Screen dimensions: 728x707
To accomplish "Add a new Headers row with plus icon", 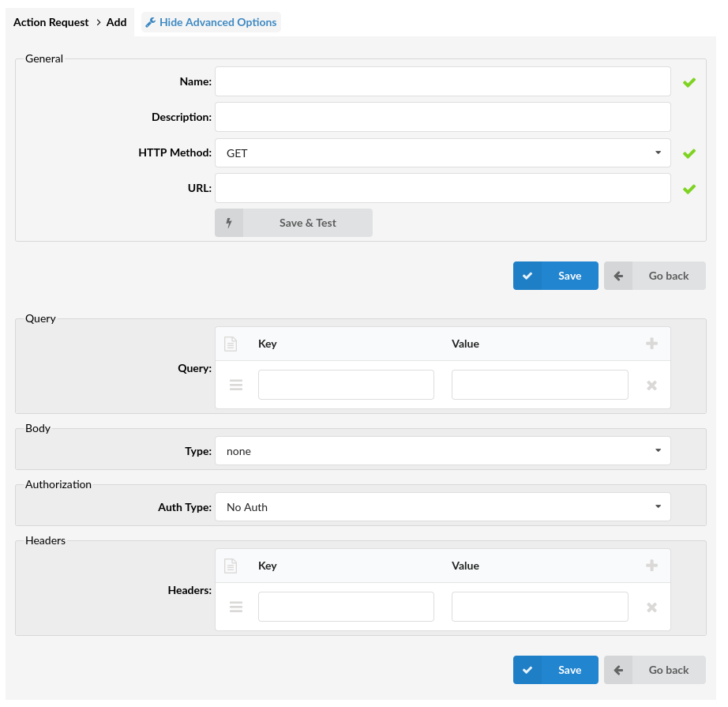I will [651, 566].
